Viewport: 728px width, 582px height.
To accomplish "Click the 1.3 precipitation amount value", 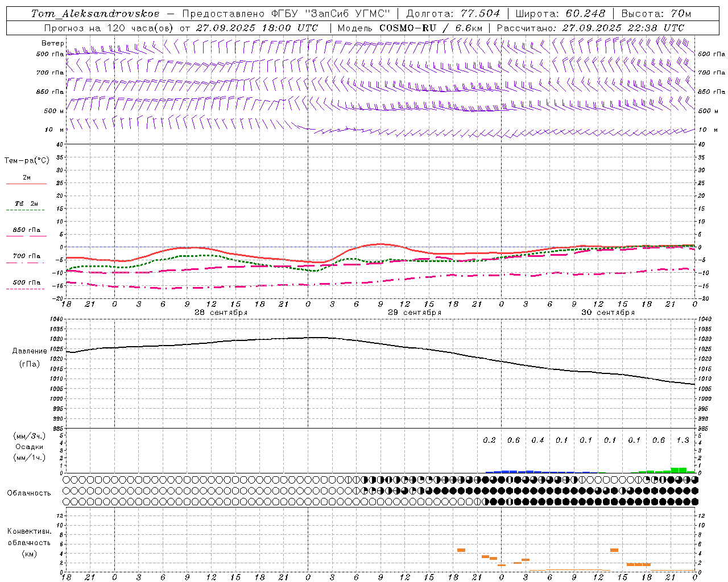I will point(682,440).
